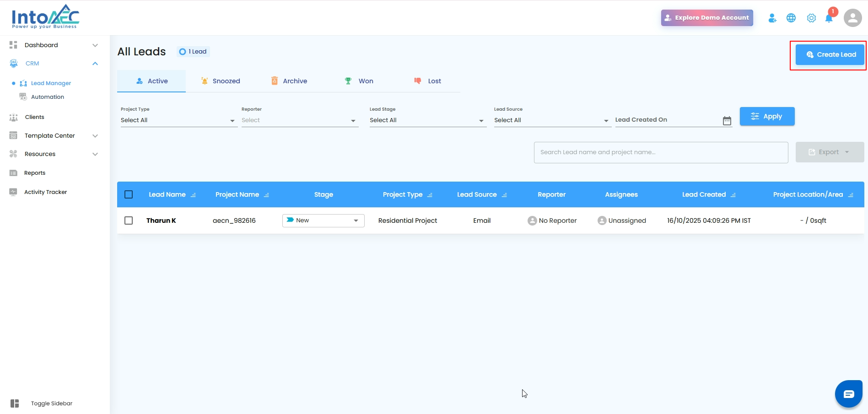
Task: Open the settings gear icon
Action: [x=811, y=18]
